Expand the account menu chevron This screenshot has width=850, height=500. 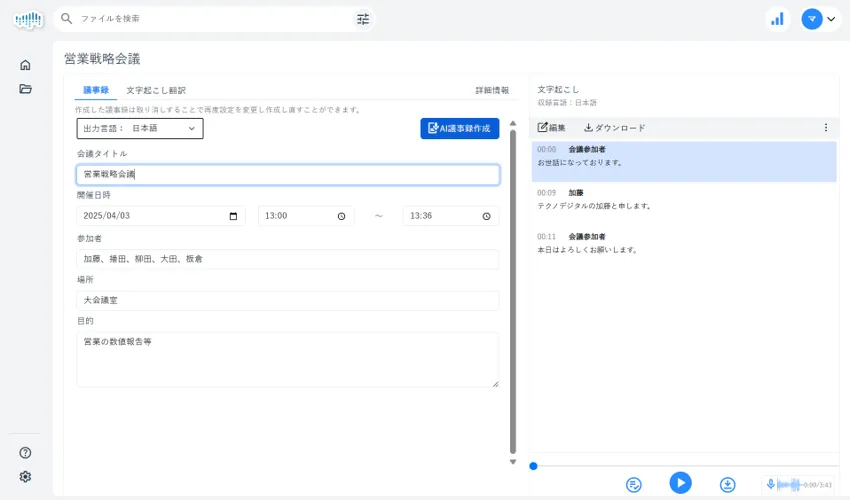tap(831, 19)
